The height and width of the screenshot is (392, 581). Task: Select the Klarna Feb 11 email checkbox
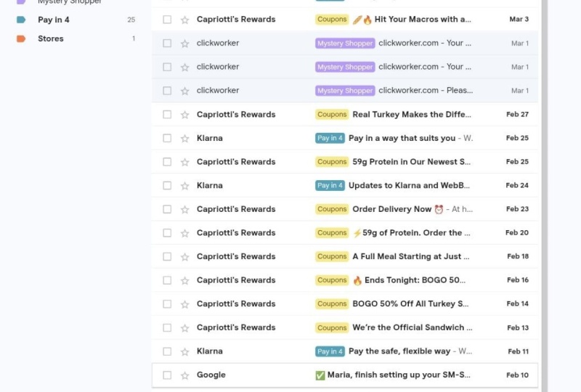coord(167,351)
